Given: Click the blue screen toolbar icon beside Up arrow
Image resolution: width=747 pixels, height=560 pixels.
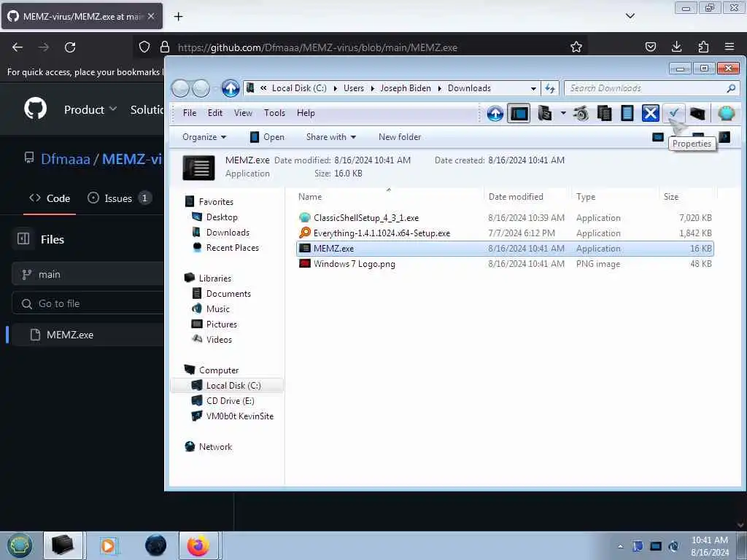Looking at the screenshot, I should pyautogui.click(x=519, y=113).
